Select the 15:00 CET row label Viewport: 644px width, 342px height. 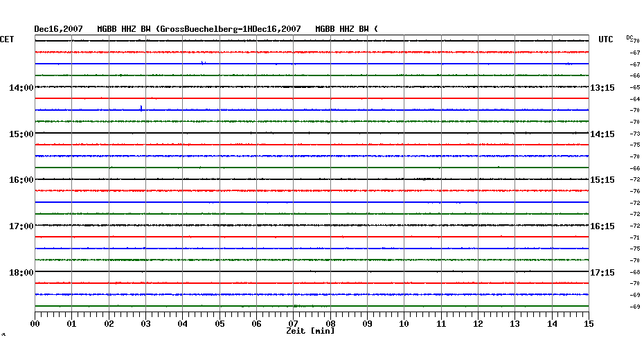(x=21, y=134)
